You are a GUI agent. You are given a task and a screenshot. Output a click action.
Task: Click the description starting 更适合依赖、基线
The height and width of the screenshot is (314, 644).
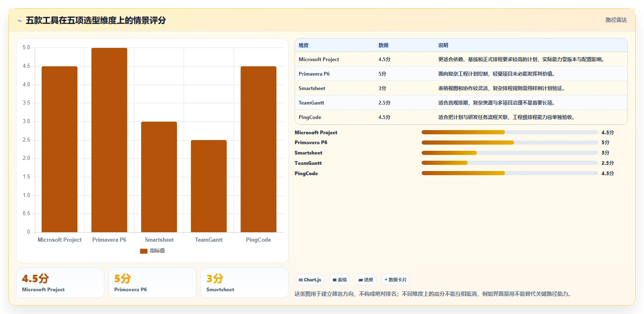tap(521, 59)
